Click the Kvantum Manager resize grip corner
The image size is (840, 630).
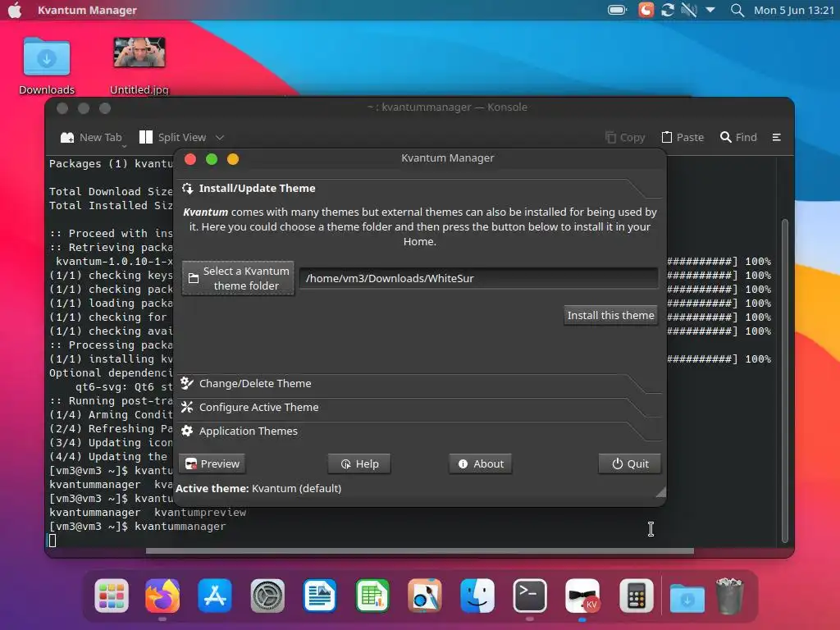[660, 492]
